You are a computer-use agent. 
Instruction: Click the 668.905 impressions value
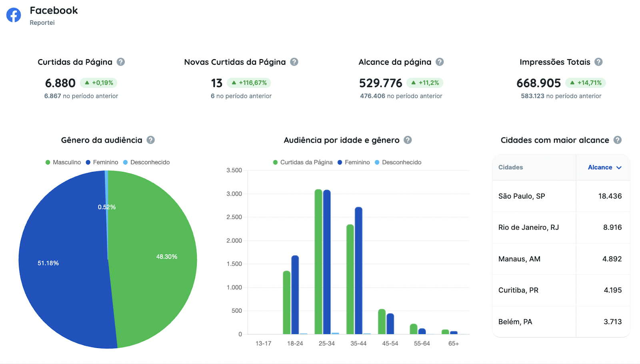539,83
